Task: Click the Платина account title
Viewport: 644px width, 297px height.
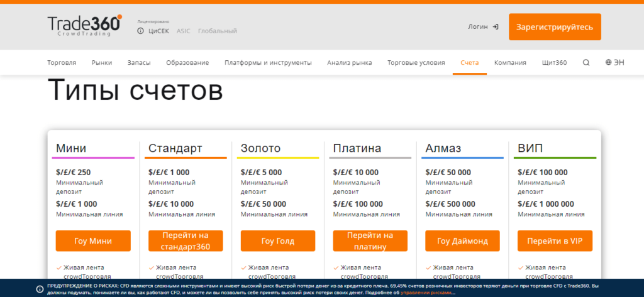Action: coord(357,148)
